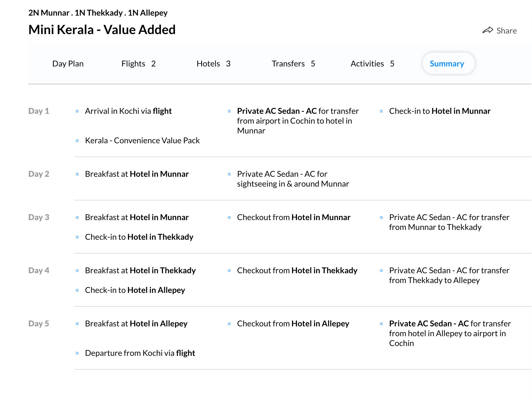Open the Hotels tab

tap(213, 64)
